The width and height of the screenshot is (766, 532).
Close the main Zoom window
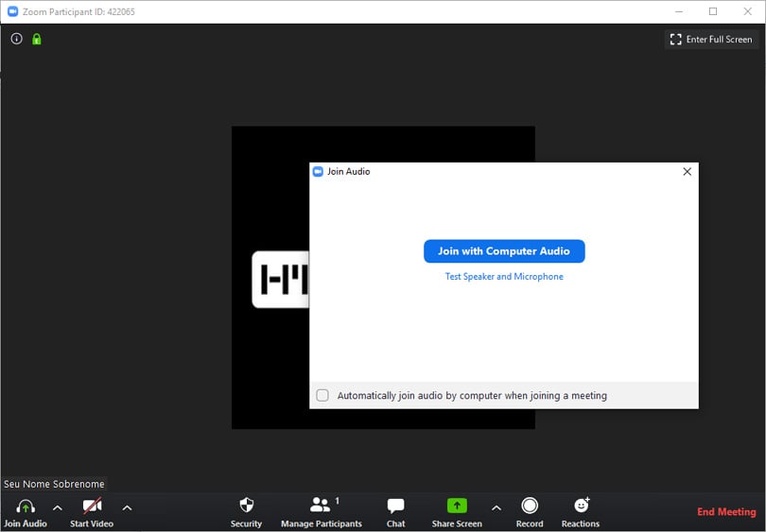pyautogui.click(x=747, y=11)
